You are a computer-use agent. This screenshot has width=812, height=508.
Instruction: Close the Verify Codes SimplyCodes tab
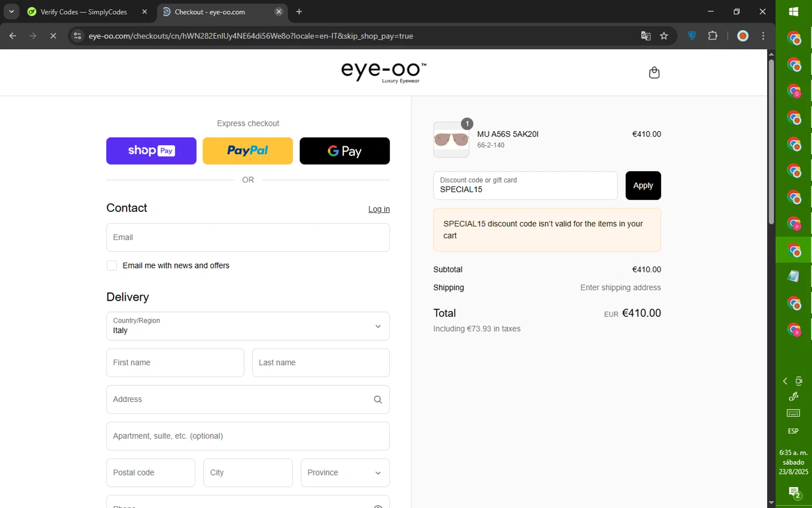coord(145,11)
